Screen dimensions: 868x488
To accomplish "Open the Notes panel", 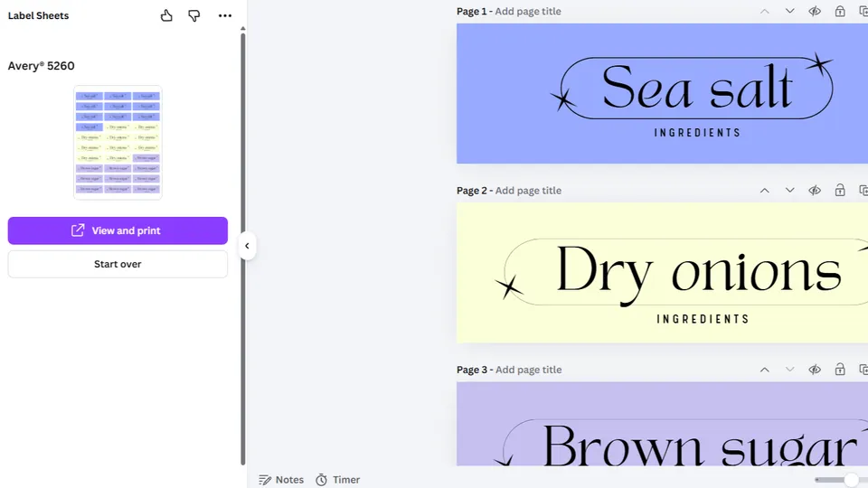I will click(281, 480).
